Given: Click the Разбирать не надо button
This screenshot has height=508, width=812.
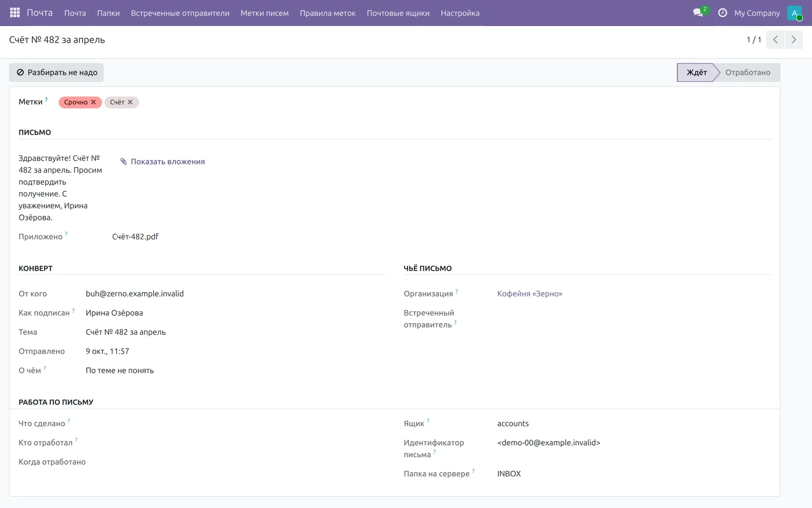Looking at the screenshot, I should 56,73.
